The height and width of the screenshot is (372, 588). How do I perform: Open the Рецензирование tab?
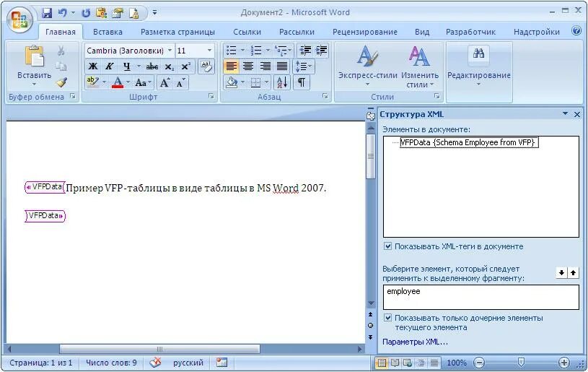click(365, 32)
